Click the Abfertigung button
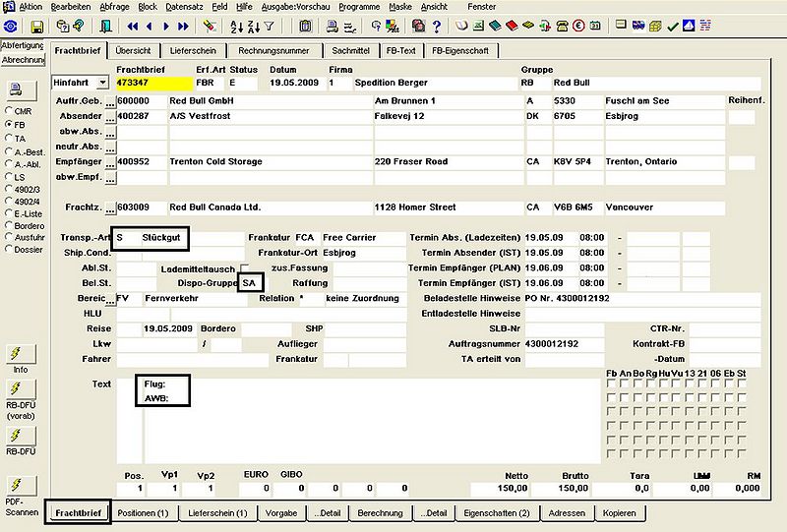Screen dimensions: 787x532 click(23, 45)
